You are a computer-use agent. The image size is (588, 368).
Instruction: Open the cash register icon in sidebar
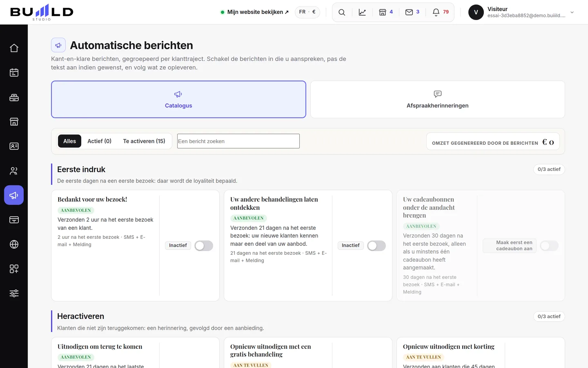[x=14, y=97]
